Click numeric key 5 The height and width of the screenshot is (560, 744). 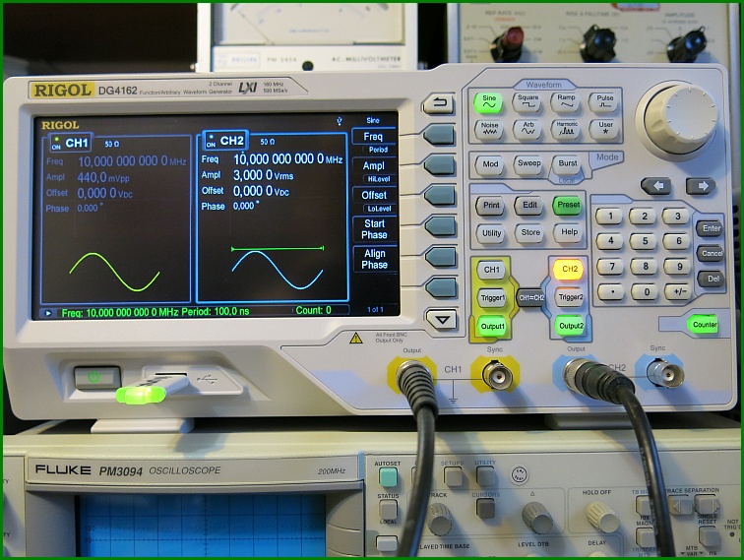(645, 241)
